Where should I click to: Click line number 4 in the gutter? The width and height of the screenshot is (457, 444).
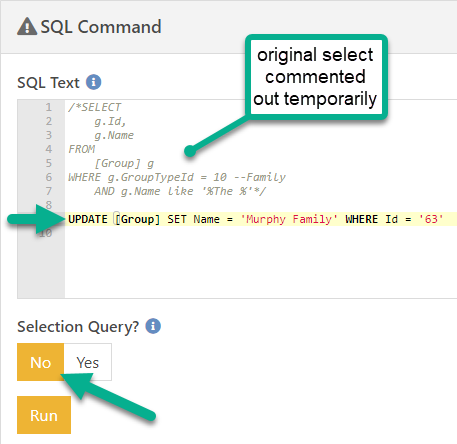pyautogui.click(x=49, y=149)
